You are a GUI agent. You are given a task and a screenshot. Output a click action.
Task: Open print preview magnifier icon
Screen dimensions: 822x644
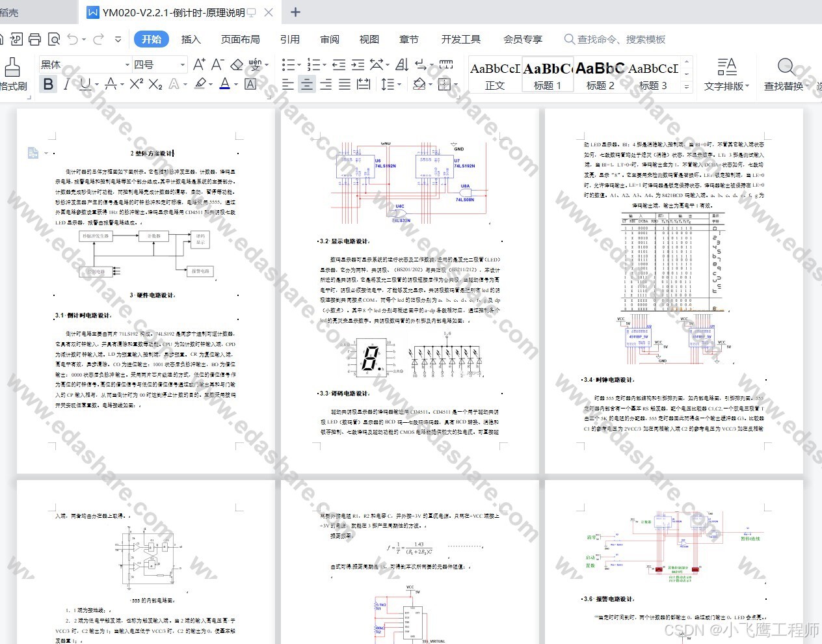coord(53,39)
